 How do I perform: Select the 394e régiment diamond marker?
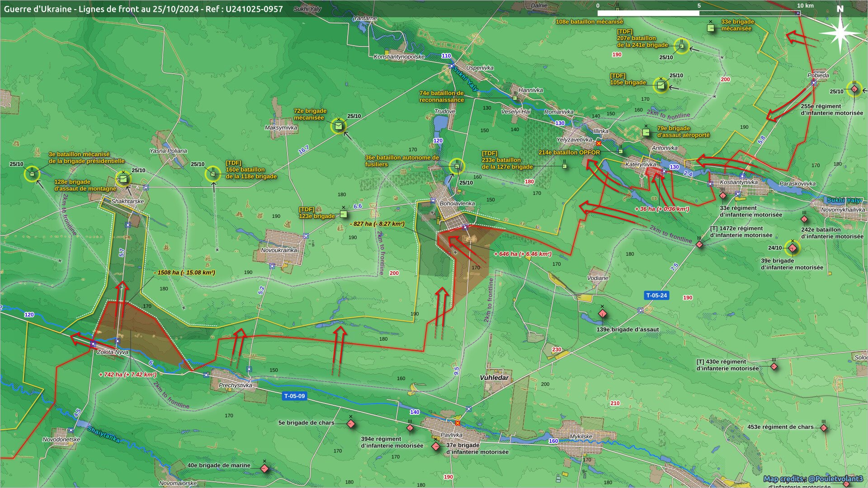click(410, 428)
